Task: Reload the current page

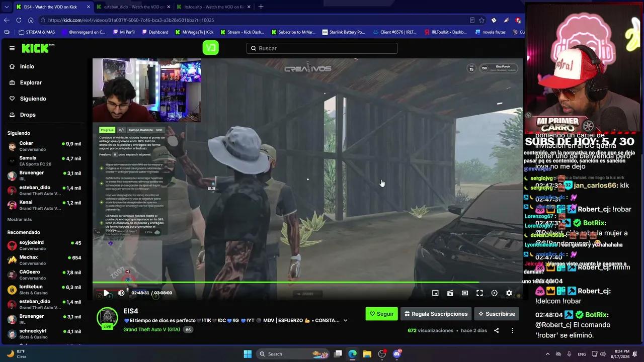Action: click(x=19, y=20)
